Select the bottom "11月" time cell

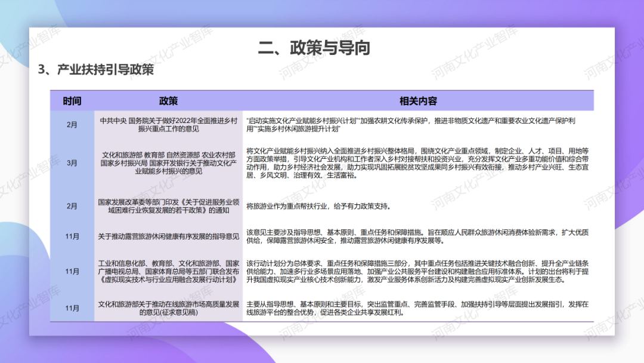click(x=73, y=308)
